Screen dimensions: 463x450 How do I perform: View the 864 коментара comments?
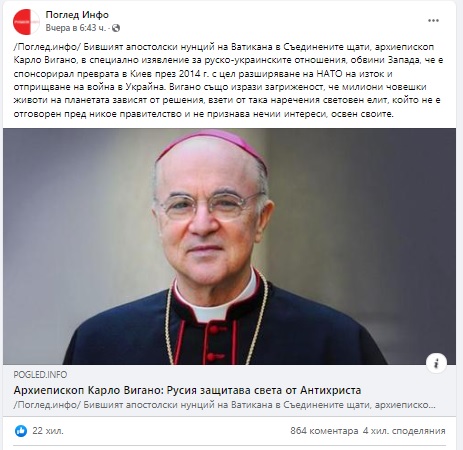tap(324, 431)
